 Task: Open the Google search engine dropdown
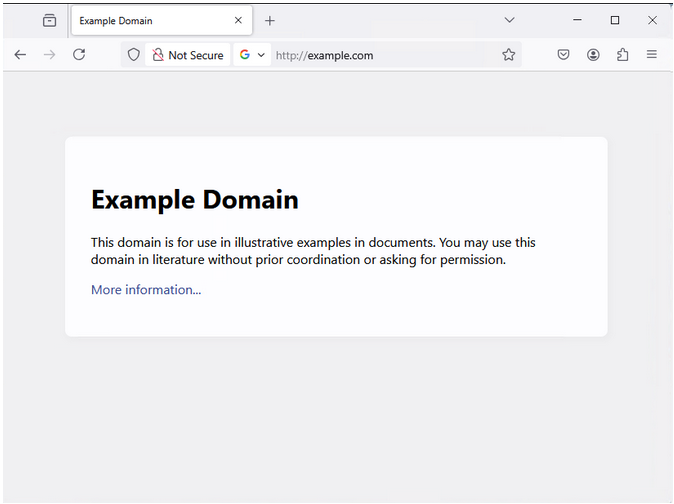[252, 55]
